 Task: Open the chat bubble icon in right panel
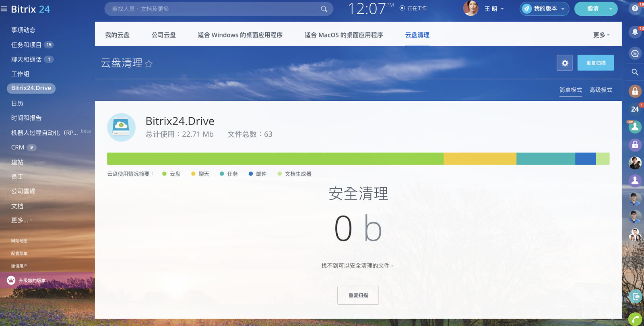click(x=635, y=53)
